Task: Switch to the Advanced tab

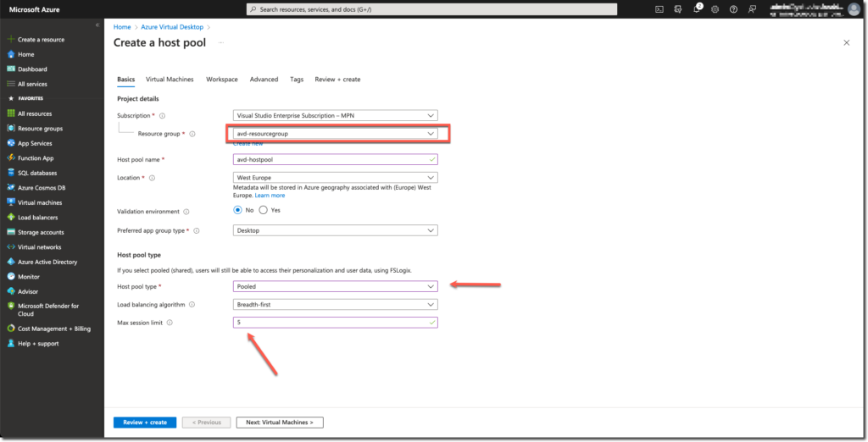Action: point(264,79)
